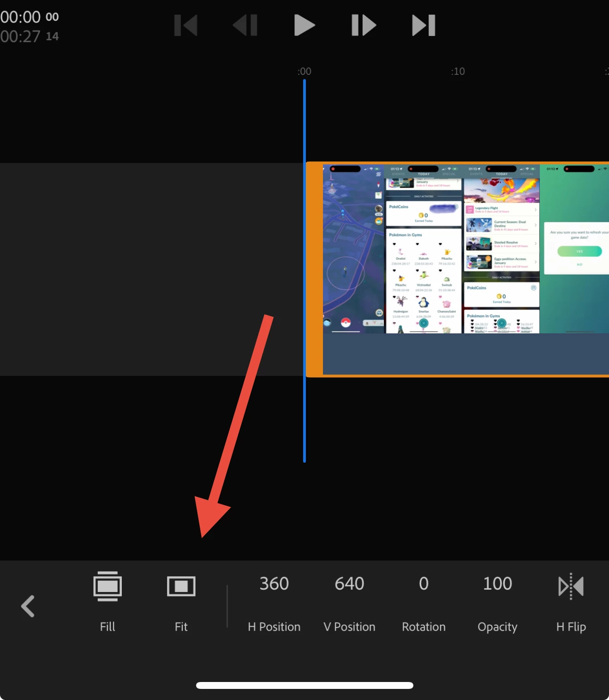This screenshot has height=700, width=609.
Task: Click the Fit label
Action: (181, 627)
